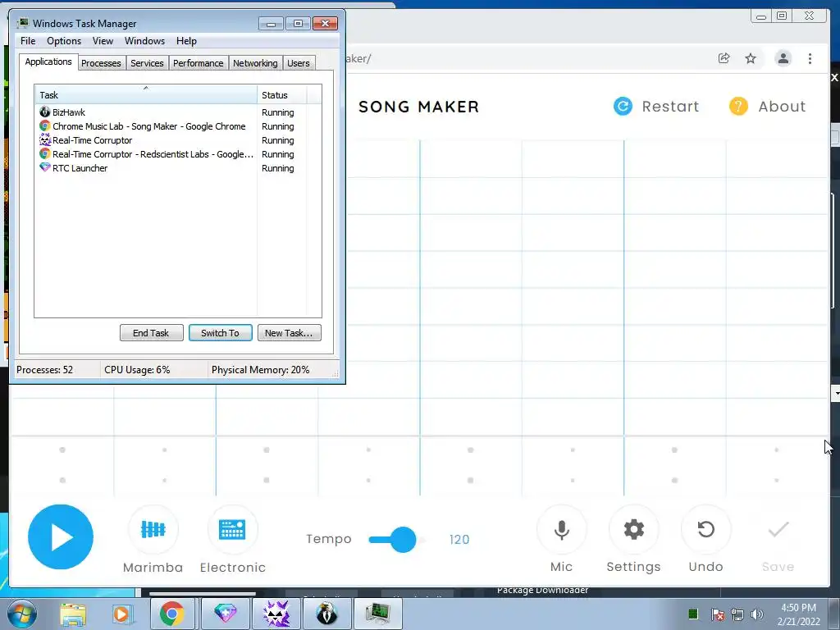Click the network tray icon
Image resolution: width=840 pixels, height=630 pixels.
coord(737,614)
